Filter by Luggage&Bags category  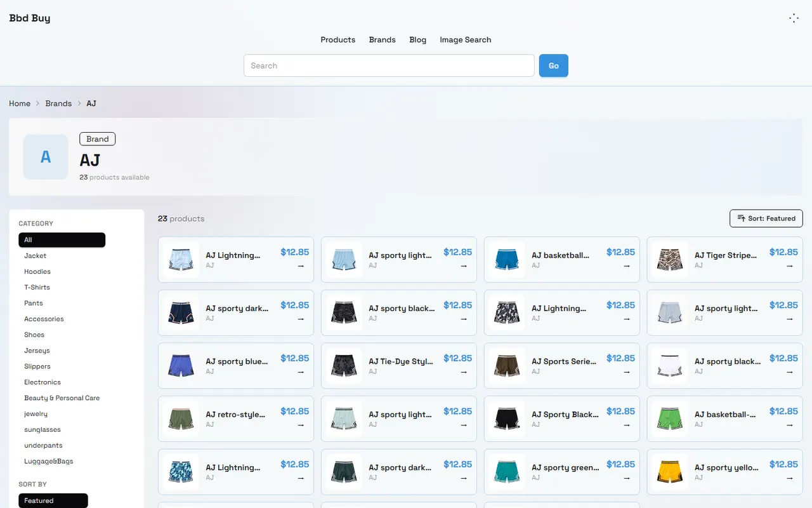coord(49,462)
